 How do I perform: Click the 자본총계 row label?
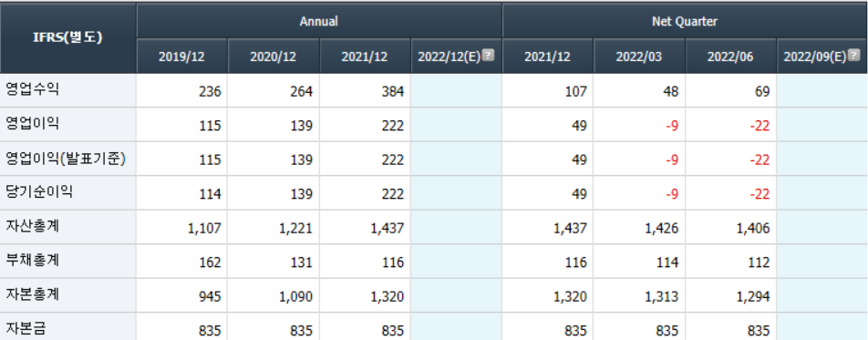pyautogui.click(x=32, y=295)
